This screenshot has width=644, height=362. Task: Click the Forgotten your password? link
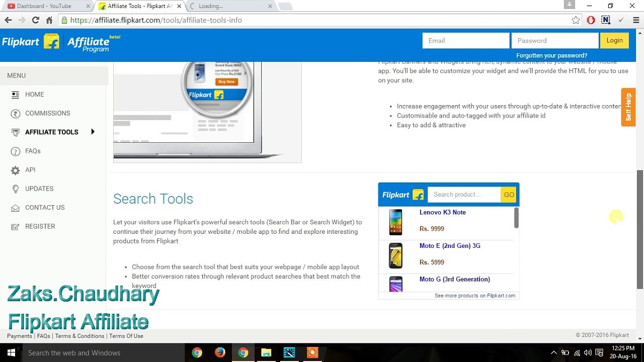551,55
